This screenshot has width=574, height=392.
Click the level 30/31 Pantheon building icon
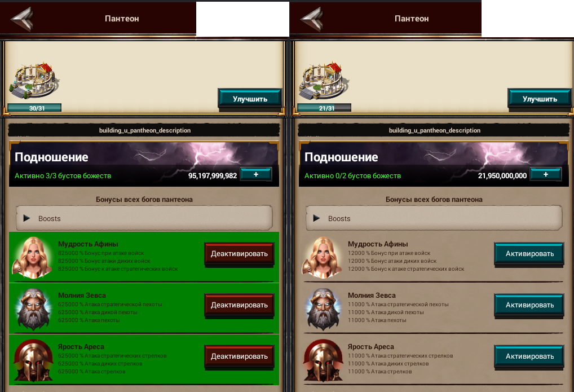[34, 81]
